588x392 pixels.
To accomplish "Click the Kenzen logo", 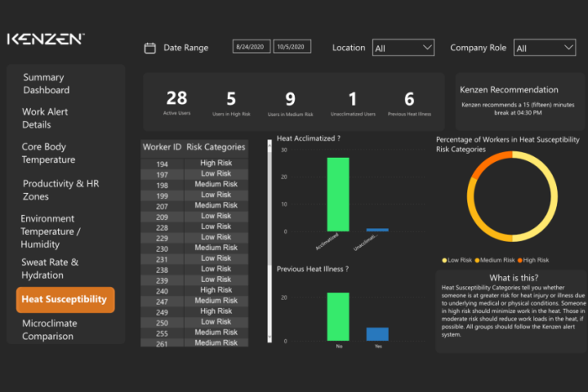I will pos(45,39).
